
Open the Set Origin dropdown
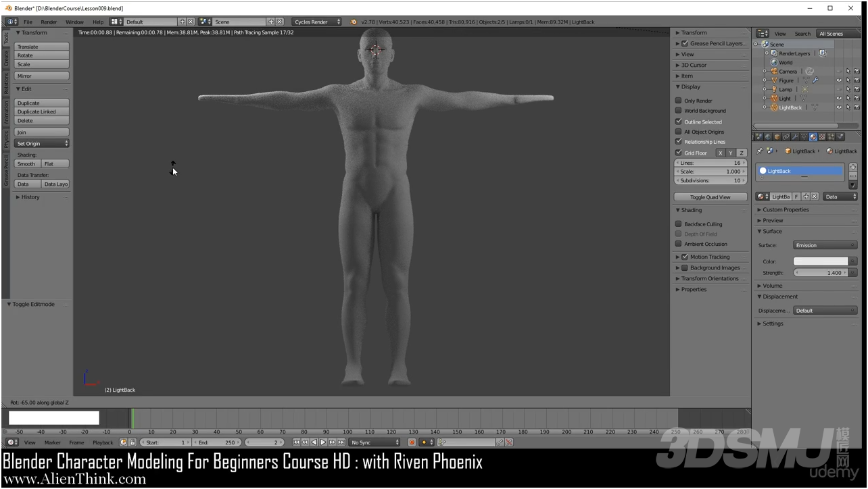coord(42,143)
